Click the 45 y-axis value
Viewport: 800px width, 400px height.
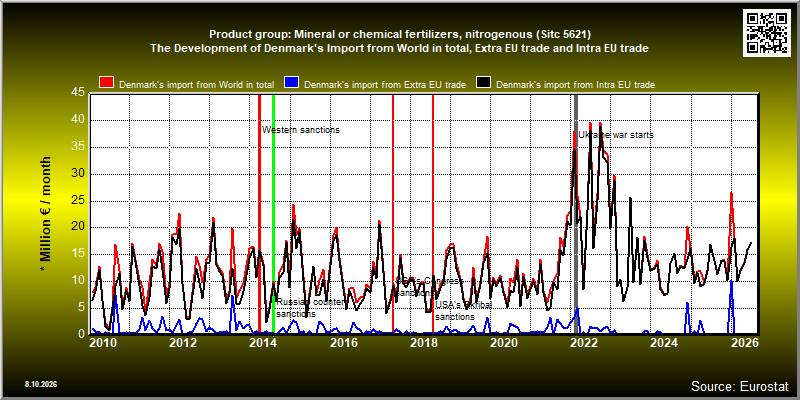[77, 93]
